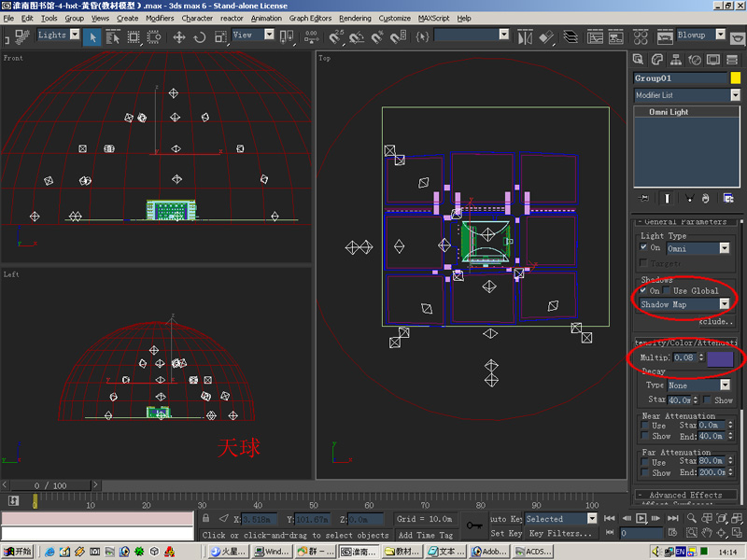Open the Modifiers menu
This screenshot has height=560, width=747.
160,18
